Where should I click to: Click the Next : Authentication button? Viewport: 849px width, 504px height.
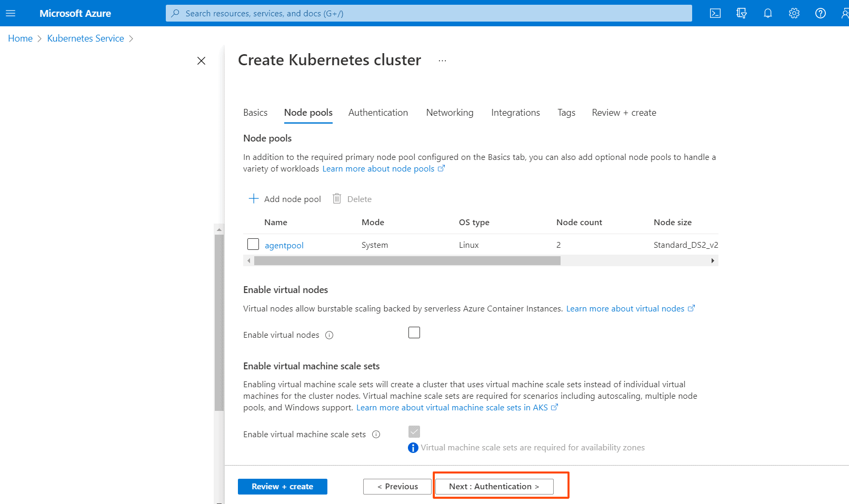(494, 487)
